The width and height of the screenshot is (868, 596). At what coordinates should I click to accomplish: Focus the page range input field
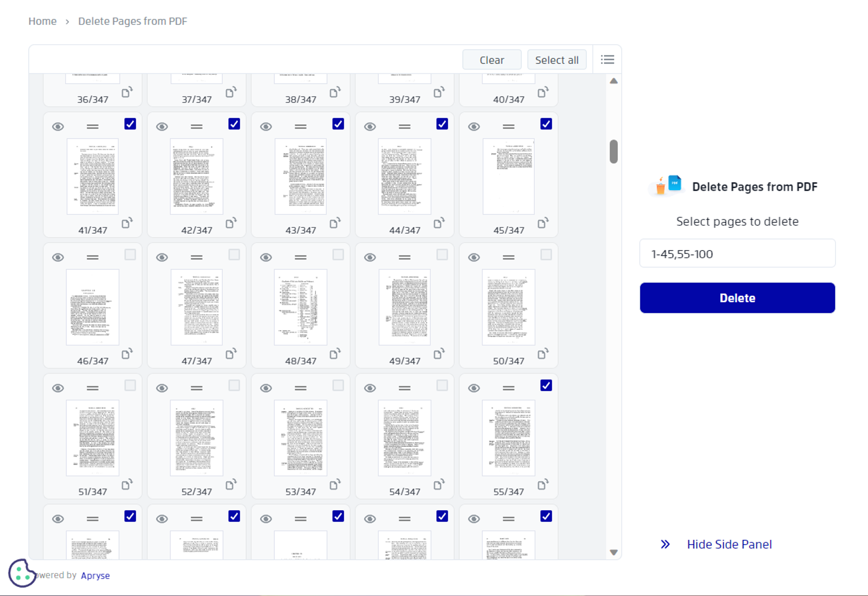coord(737,254)
